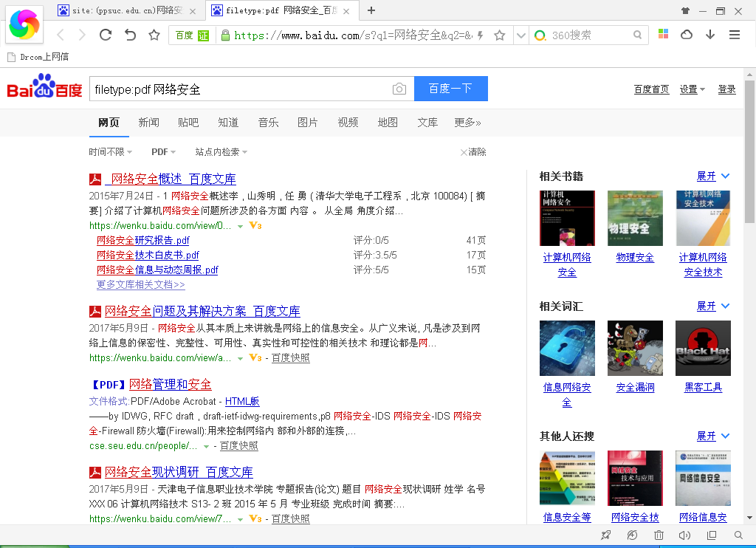Image resolution: width=756 pixels, height=548 pixels.
Task: Open a new tab with the plus button
Action: point(371,10)
